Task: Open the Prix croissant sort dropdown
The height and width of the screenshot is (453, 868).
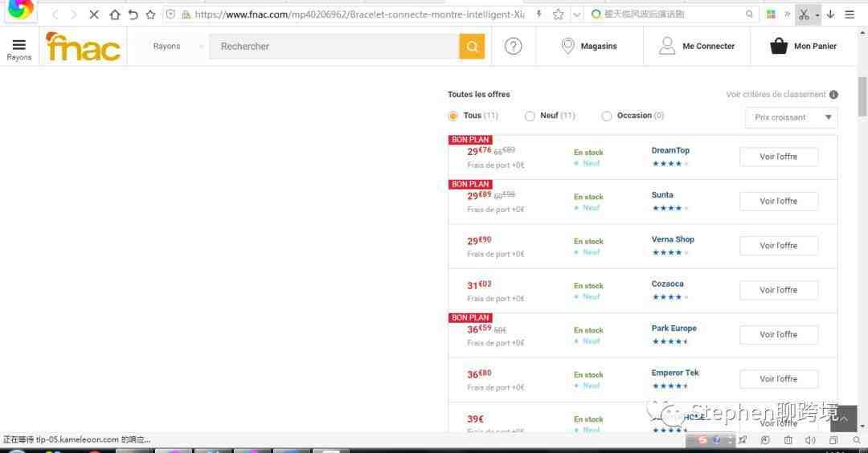Action: 791,117
